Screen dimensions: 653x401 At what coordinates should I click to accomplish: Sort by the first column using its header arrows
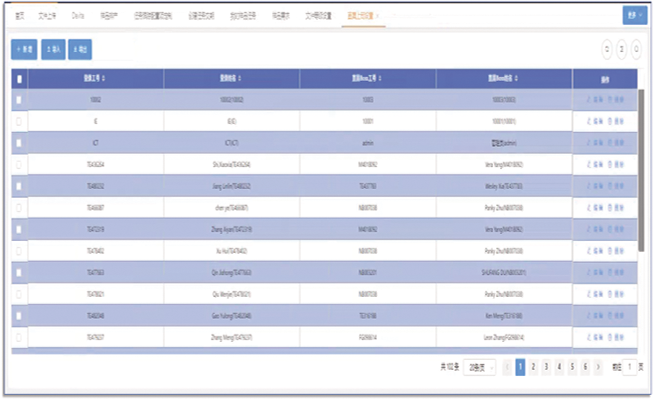[x=104, y=78]
